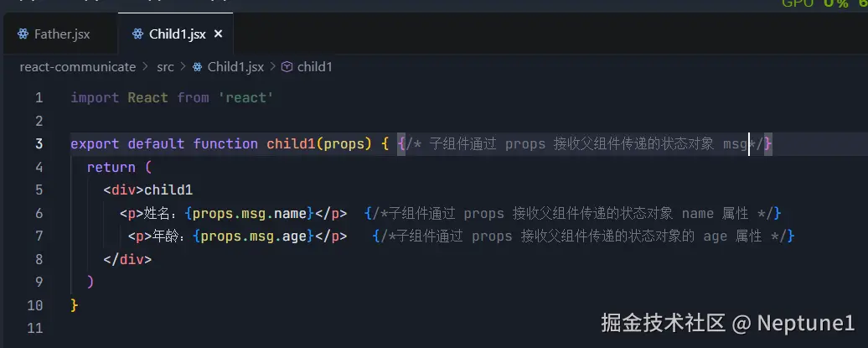
Task: Place cursor on the 'react' import string
Action: [245, 98]
